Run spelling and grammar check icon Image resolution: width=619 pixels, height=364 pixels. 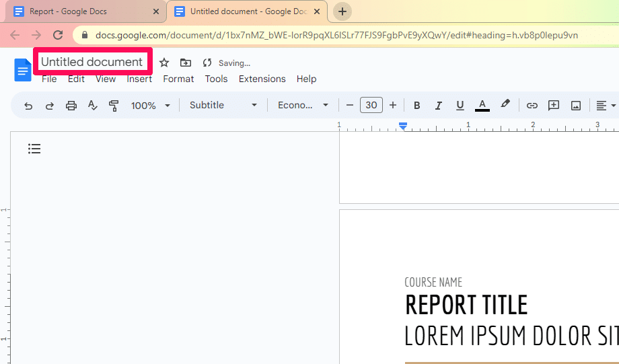(92, 106)
